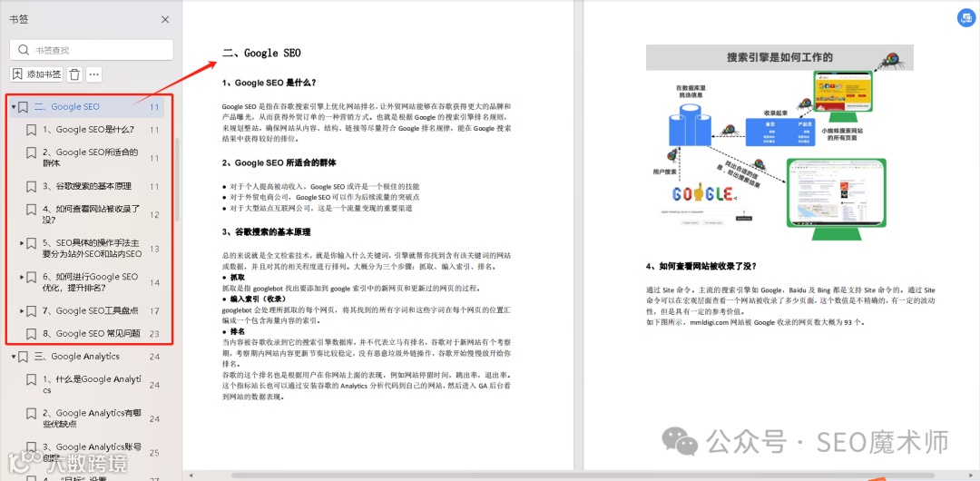Click the 添加书签 button
Image resolution: width=980 pixels, height=481 pixels.
pos(37,74)
